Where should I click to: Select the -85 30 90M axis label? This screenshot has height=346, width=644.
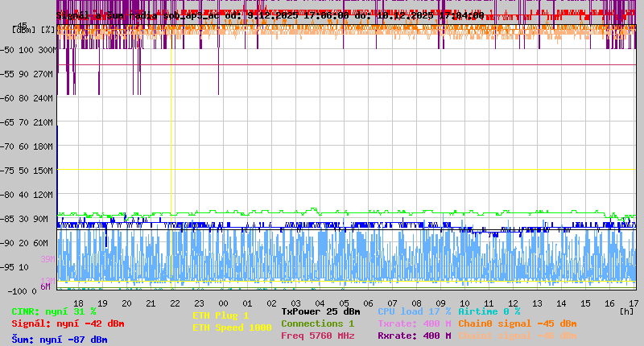[x=25, y=219]
